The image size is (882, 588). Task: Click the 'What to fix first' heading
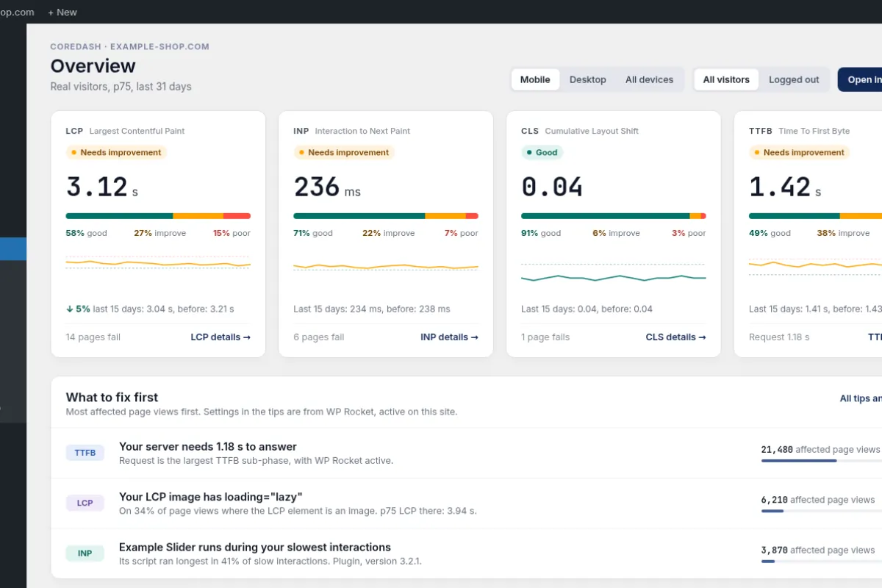tap(112, 398)
